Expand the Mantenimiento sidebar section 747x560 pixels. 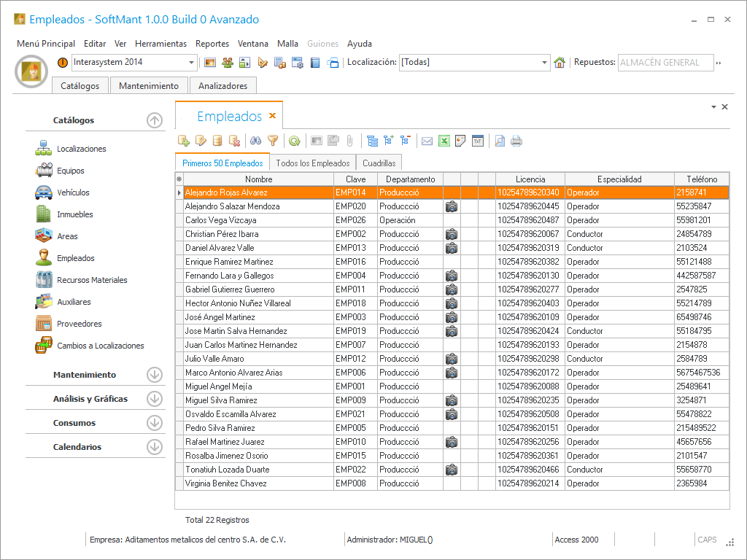coord(154,375)
